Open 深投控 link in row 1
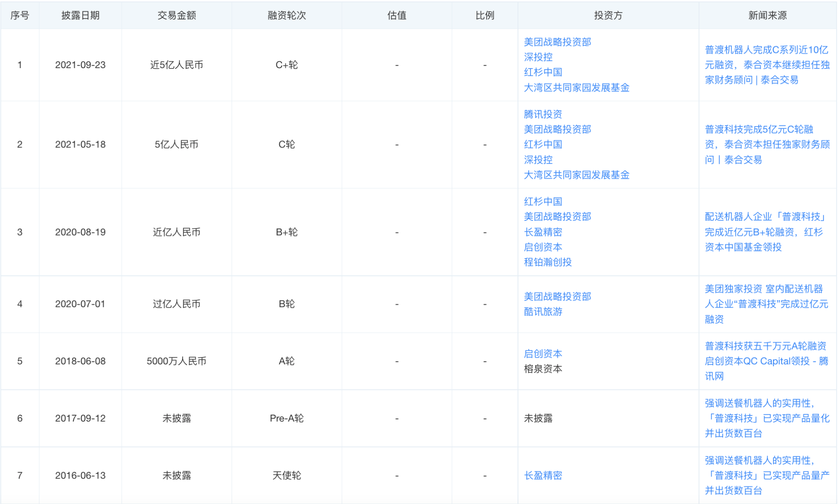 pyautogui.click(x=538, y=57)
